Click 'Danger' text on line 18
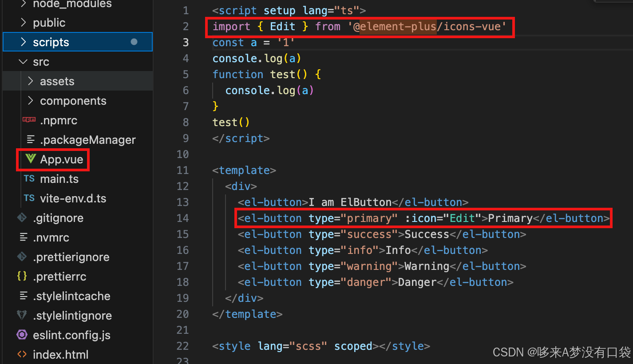The width and height of the screenshot is (633, 364). tap(417, 282)
